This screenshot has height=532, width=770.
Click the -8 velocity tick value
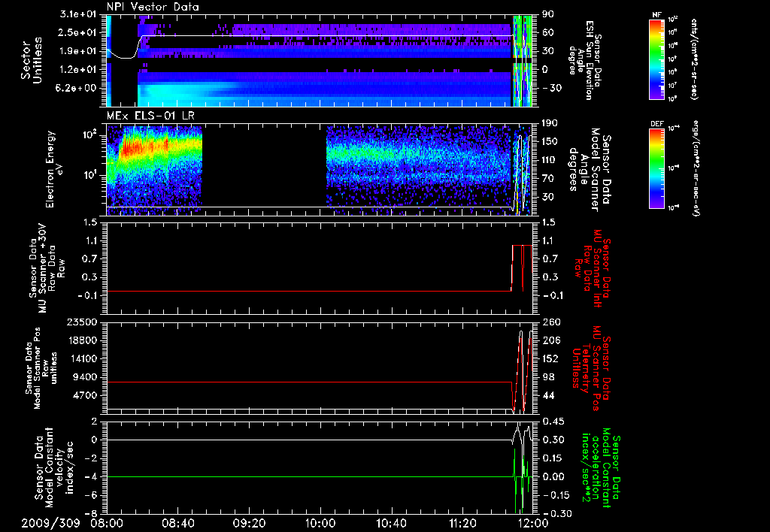coord(91,514)
